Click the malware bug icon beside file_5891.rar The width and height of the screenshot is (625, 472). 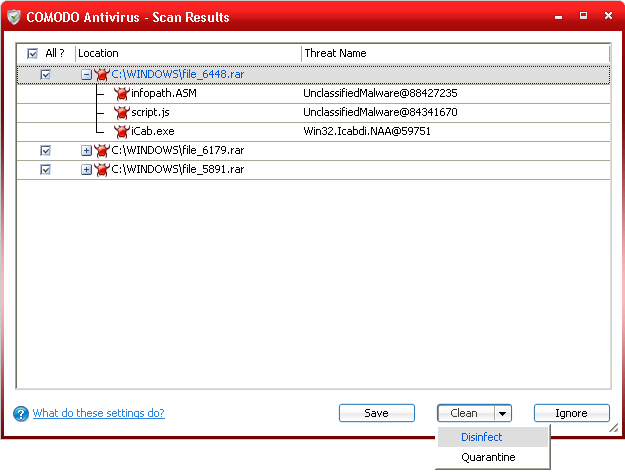click(102, 169)
